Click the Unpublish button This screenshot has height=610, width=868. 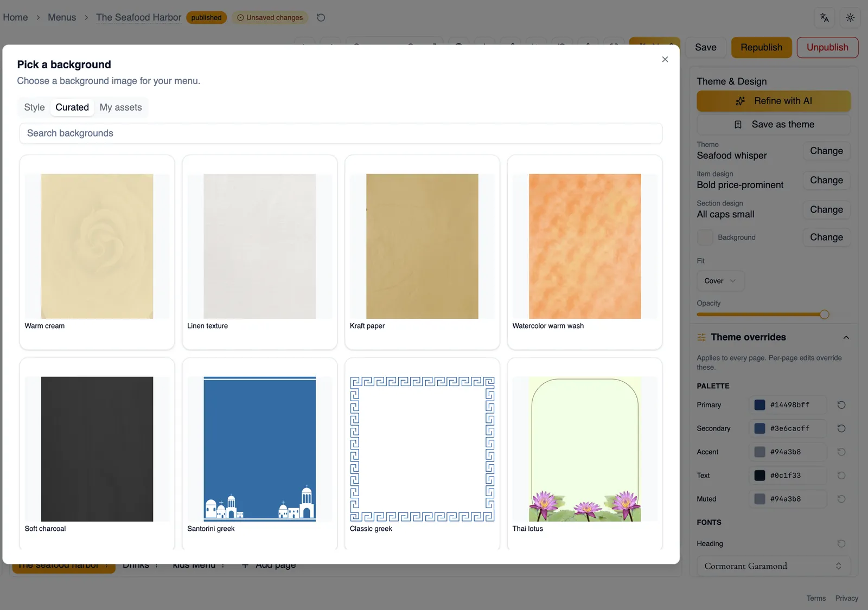pos(827,47)
